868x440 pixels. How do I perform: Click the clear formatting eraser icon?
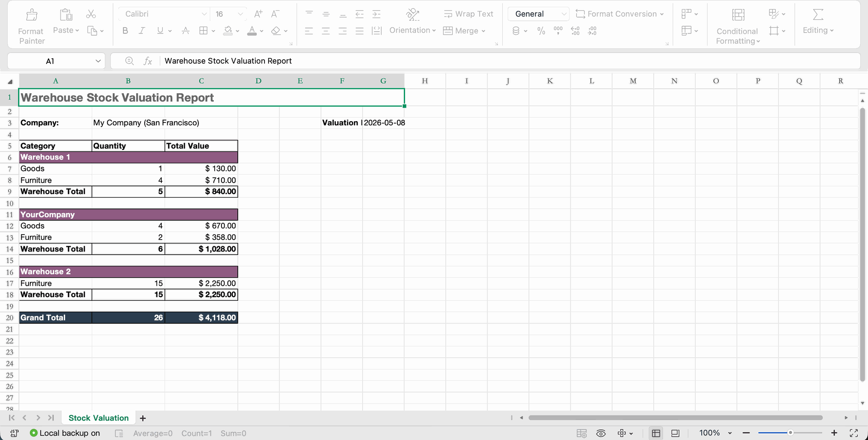pyautogui.click(x=276, y=31)
